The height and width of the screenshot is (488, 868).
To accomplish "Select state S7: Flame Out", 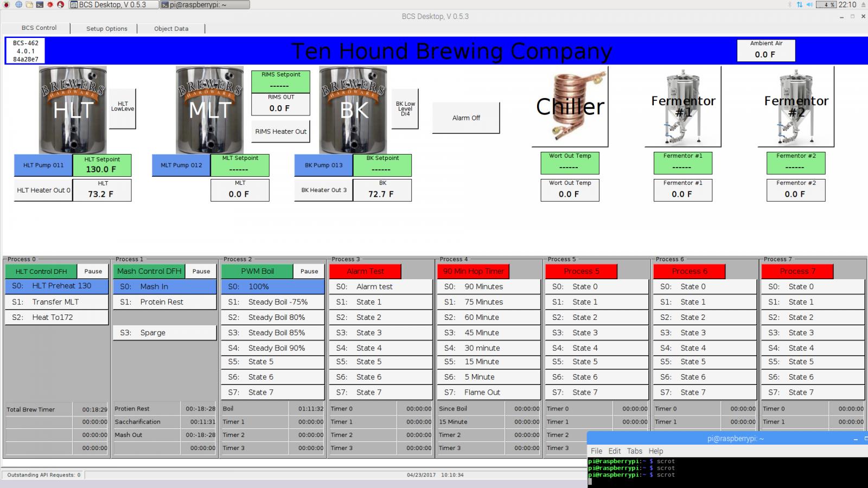I will pyautogui.click(x=489, y=392).
